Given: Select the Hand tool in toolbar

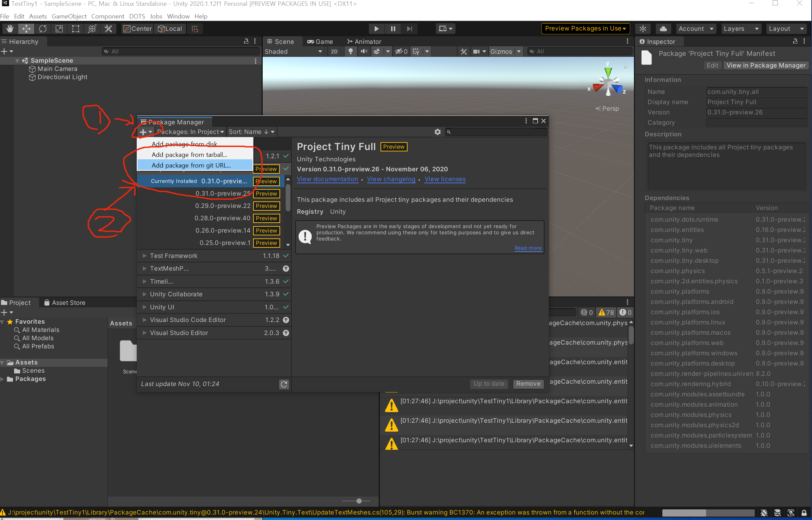Looking at the screenshot, I should [x=10, y=29].
